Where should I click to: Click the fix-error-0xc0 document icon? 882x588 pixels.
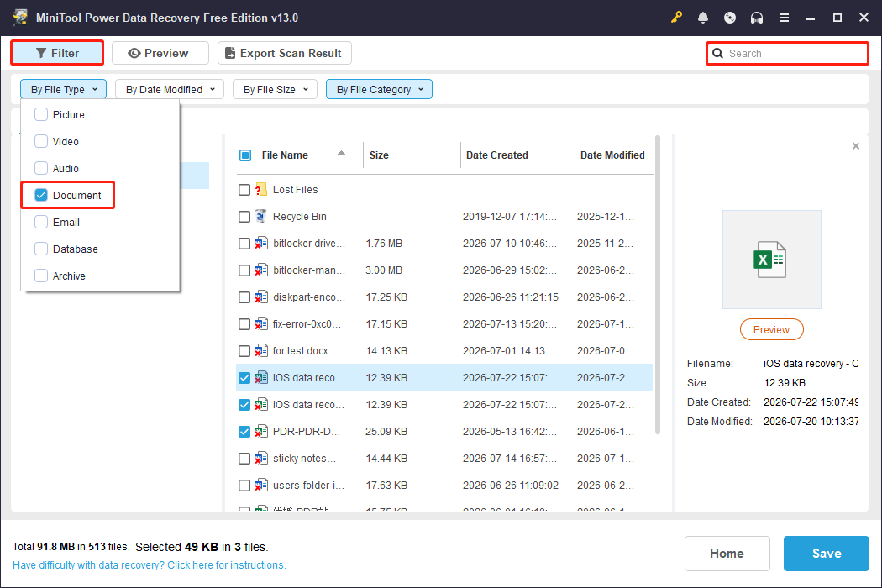[x=260, y=324]
